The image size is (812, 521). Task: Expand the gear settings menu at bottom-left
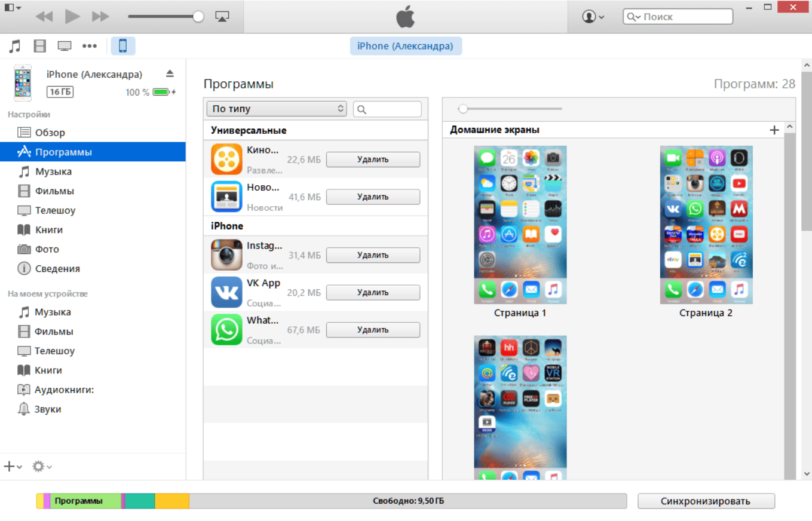click(42, 467)
